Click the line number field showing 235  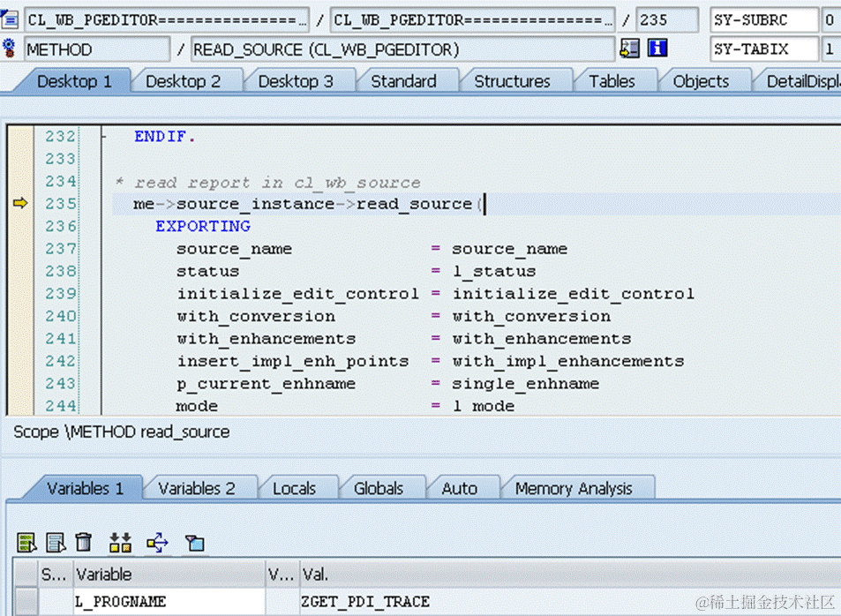[668, 19]
